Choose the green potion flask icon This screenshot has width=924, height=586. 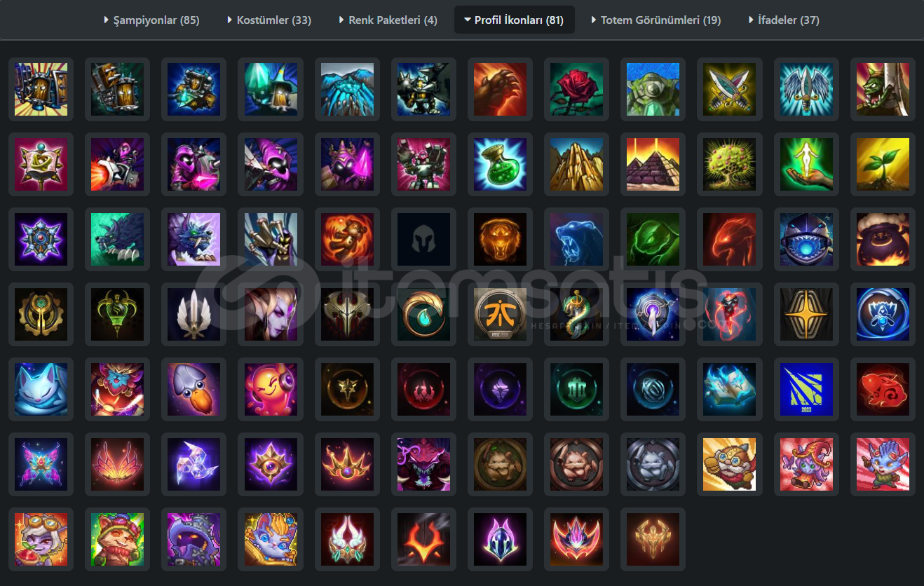500,164
